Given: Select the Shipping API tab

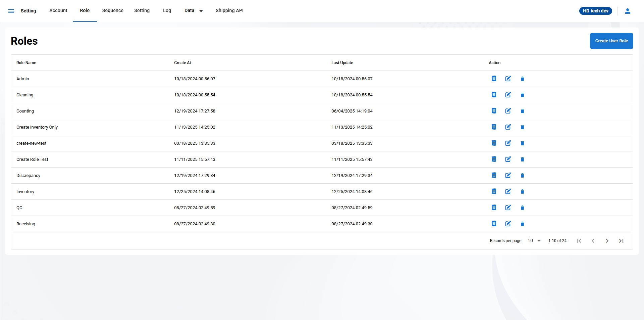Looking at the screenshot, I should point(229,11).
